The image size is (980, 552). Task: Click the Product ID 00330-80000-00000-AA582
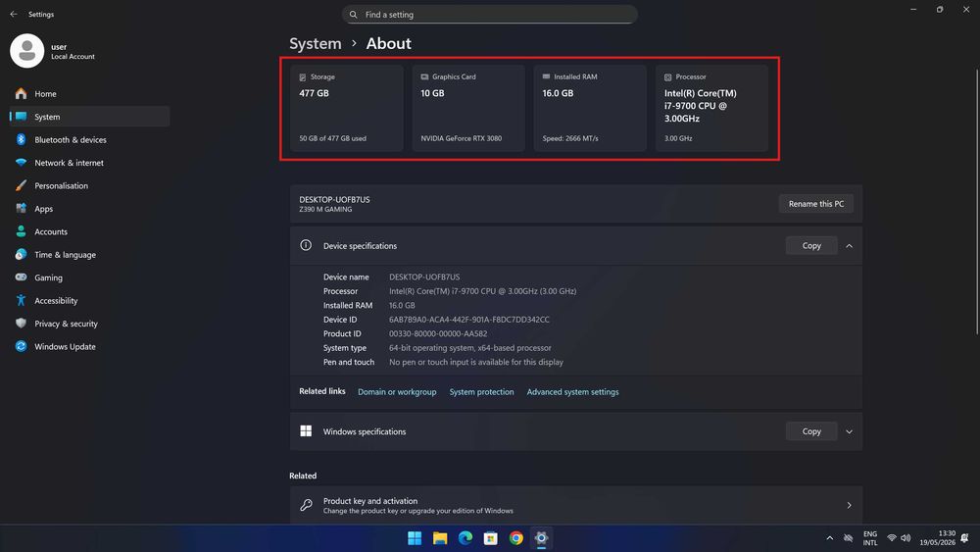coord(438,333)
